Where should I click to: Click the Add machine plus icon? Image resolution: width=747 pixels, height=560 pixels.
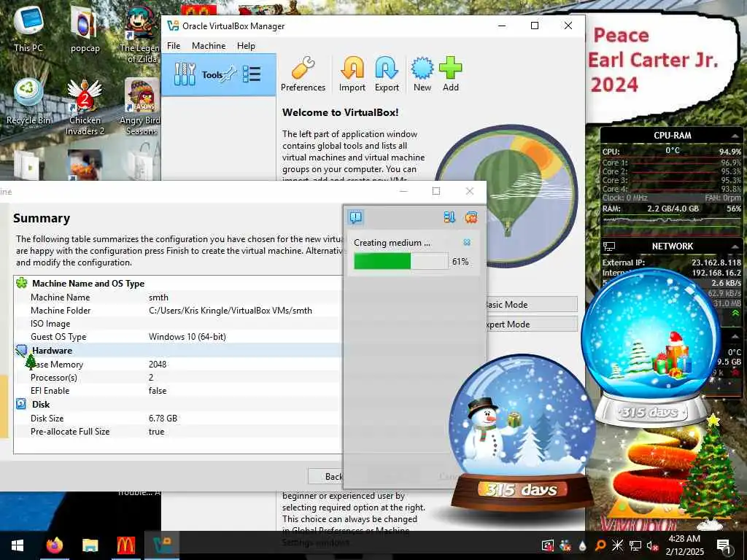(450, 74)
